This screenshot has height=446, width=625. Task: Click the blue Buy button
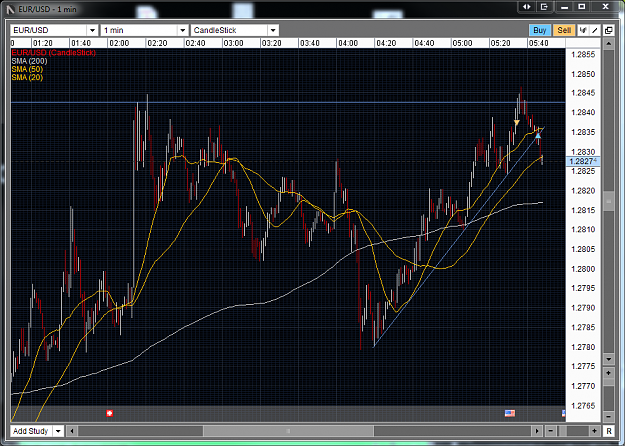click(540, 30)
